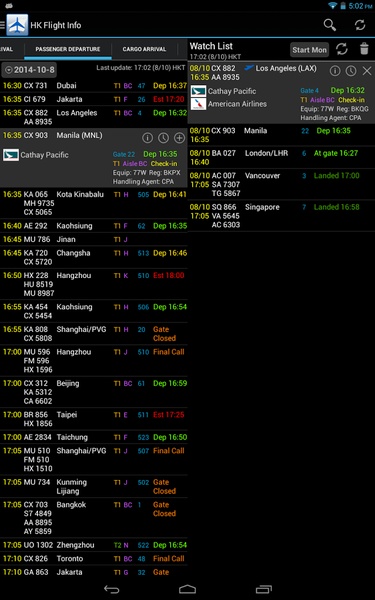Select AE 2834 Taichung flight
The image size is (375, 600).
point(94,437)
